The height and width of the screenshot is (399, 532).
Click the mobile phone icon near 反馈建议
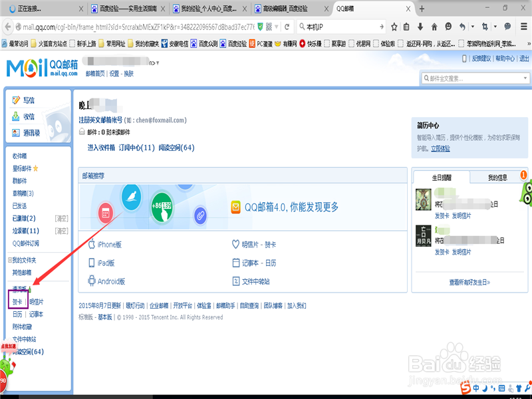(464, 59)
